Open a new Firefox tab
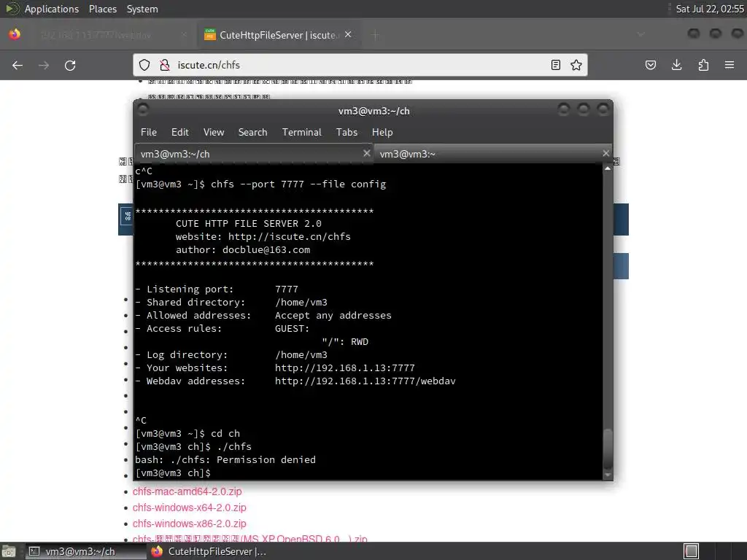 tap(376, 35)
